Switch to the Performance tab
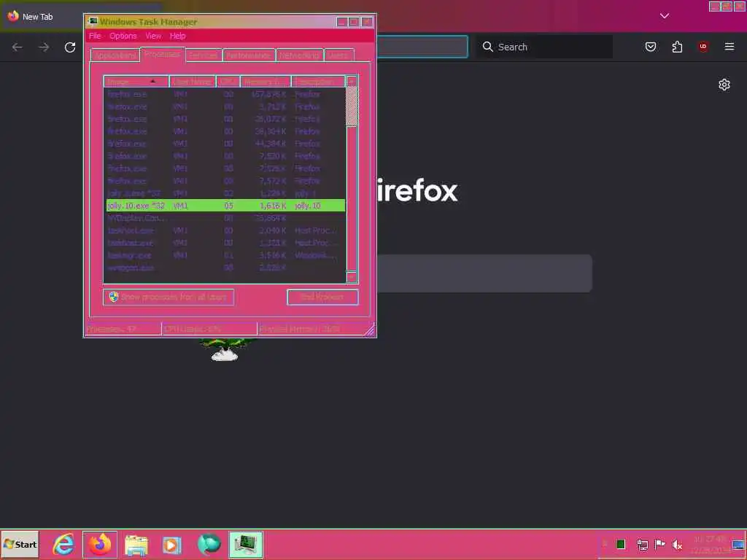Viewport: 747px width, 560px height. click(249, 55)
